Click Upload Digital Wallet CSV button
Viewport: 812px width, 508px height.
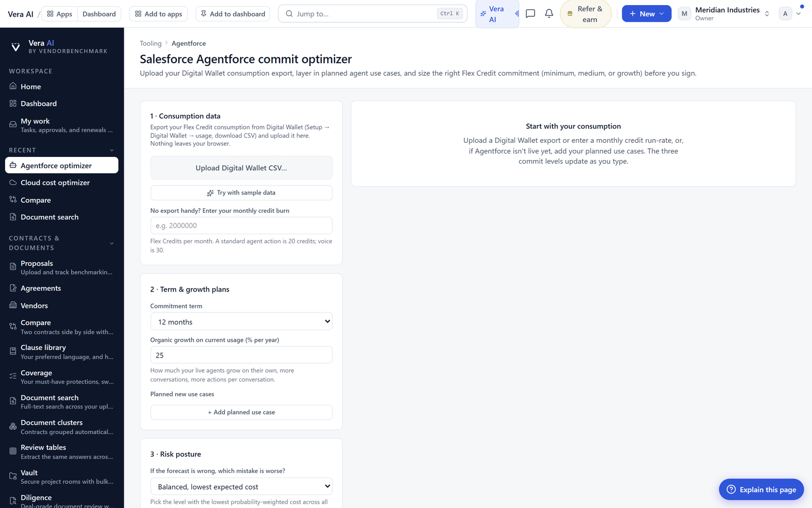pos(242,168)
